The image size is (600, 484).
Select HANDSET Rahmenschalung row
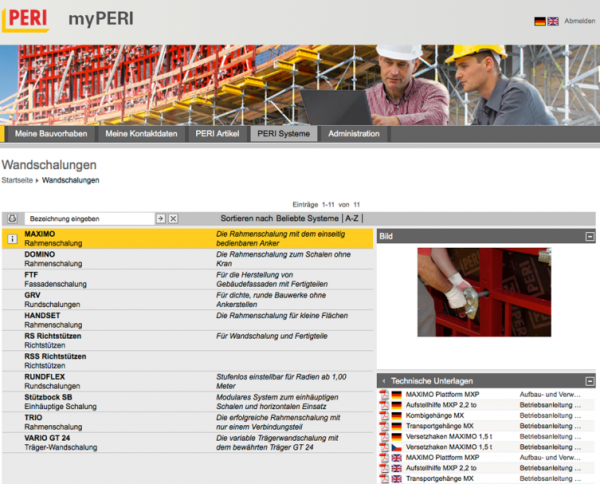point(188,320)
